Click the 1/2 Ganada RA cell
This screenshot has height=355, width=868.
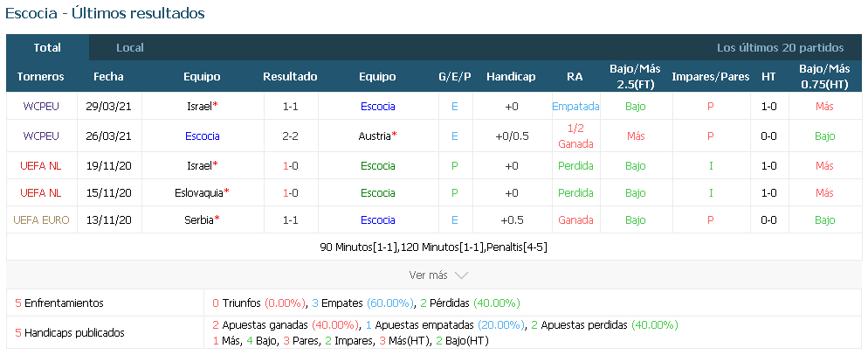pos(575,136)
